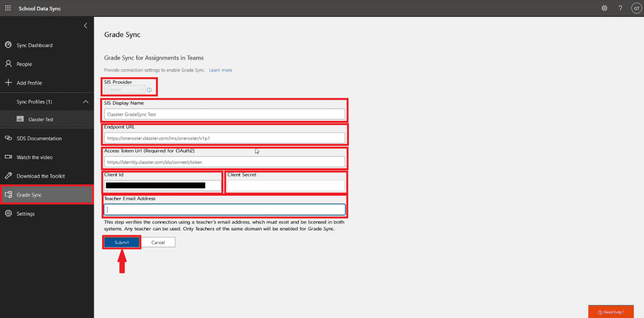This screenshot has width=644, height=318.
Task: Focus the Access Token Url field
Action: click(224, 162)
